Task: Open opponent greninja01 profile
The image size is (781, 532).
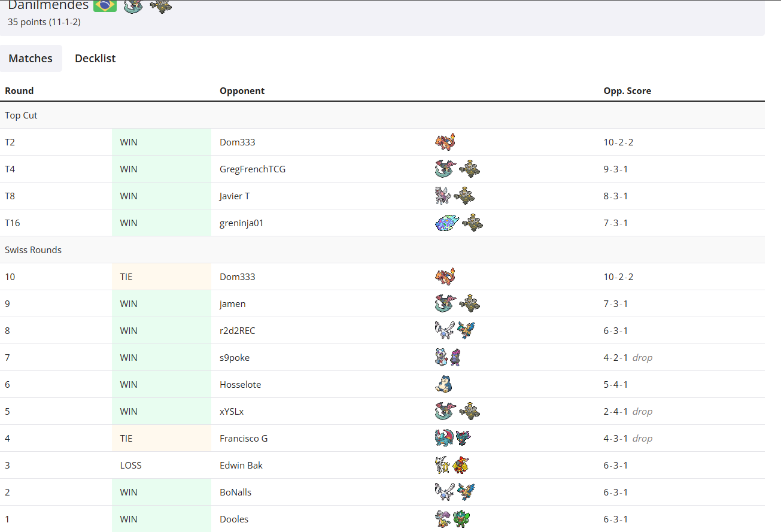Action: coord(242,223)
